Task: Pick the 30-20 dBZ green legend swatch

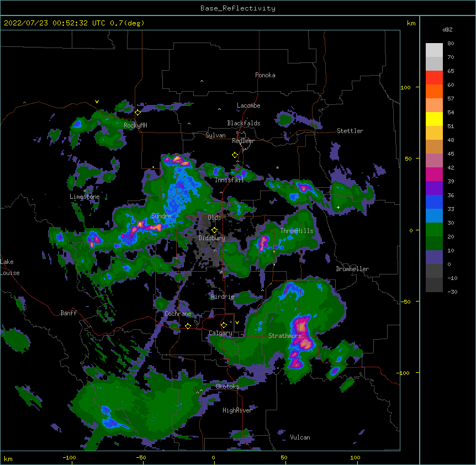Action: click(x=434, y=230)
